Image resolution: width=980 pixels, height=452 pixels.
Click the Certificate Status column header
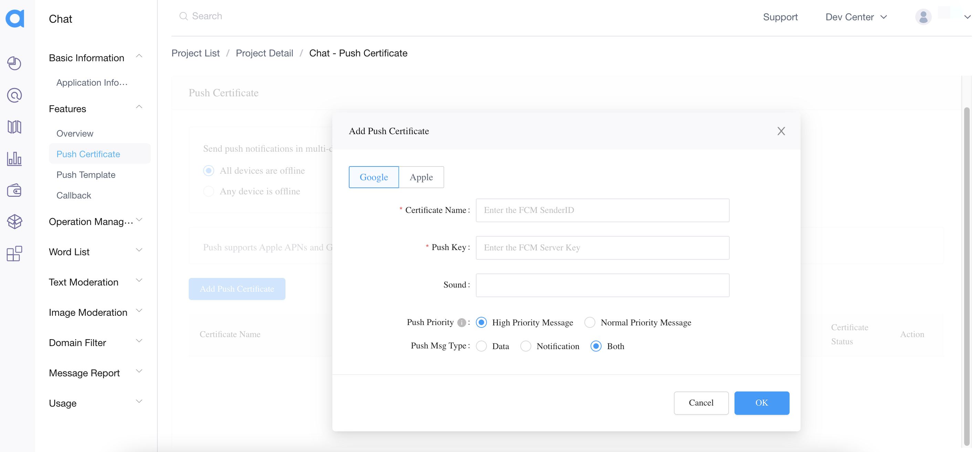(x=849, y=334)
